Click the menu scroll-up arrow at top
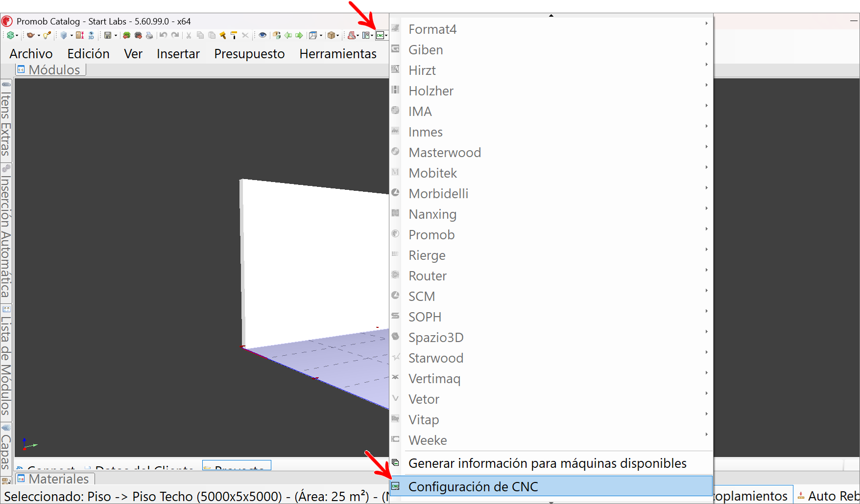The width and height of the screenshot is (860, 504). pos(551,16)
